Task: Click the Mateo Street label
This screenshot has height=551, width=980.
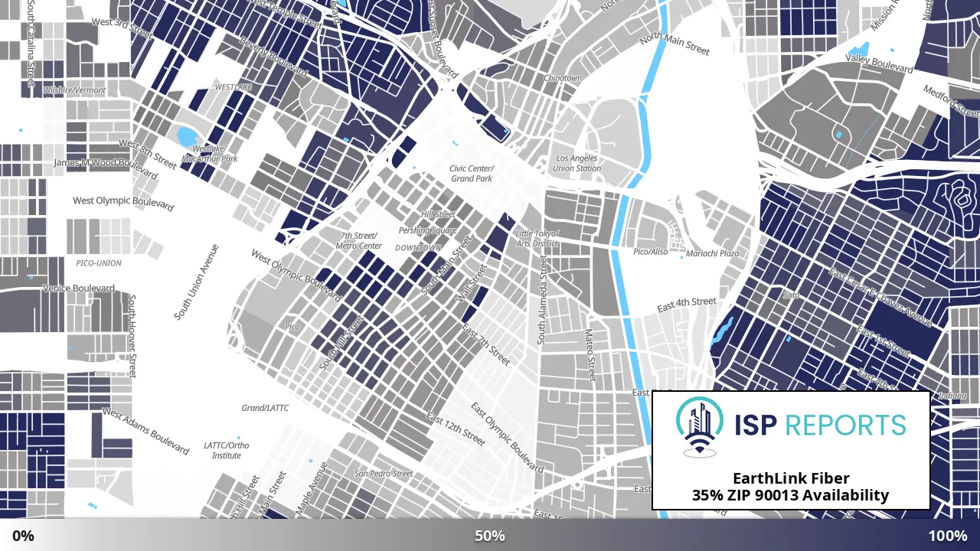Action: click(590, 354)
